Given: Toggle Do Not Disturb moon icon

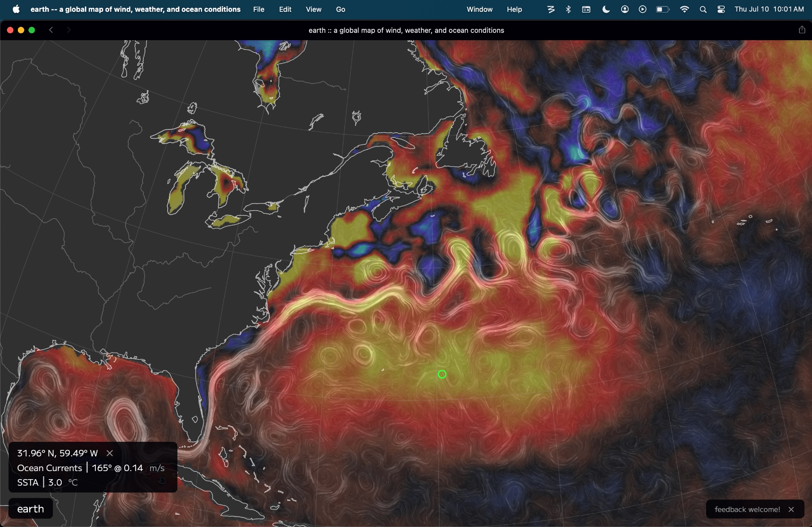Looking at the screenshot, I should [x=606, y=9].
